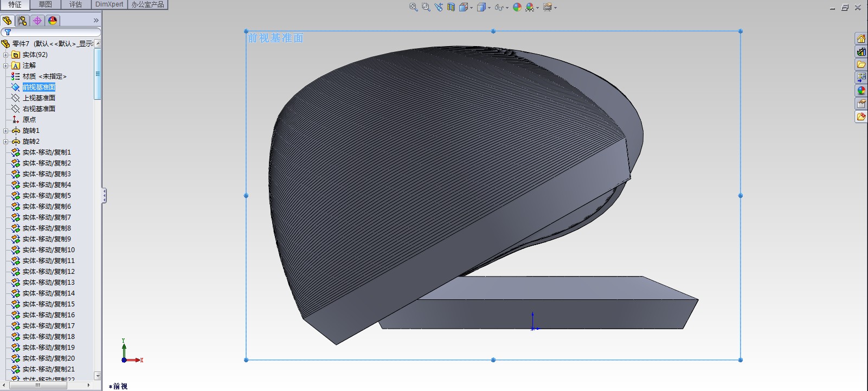
Task: Expand the 旋转2 feature node
Action: coord(6,142)
